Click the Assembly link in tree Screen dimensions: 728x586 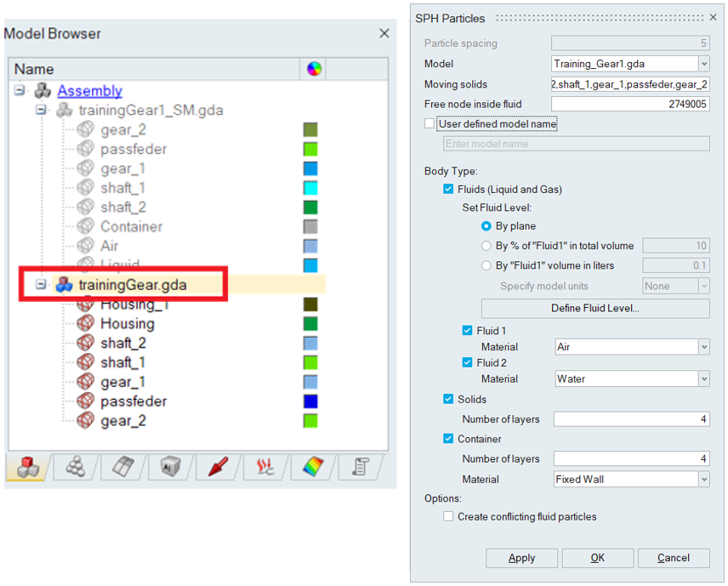(89, 91)
